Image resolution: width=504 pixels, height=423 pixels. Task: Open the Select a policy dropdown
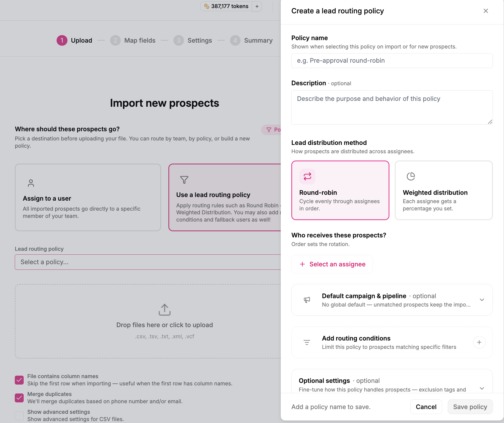tap(148, 262)
